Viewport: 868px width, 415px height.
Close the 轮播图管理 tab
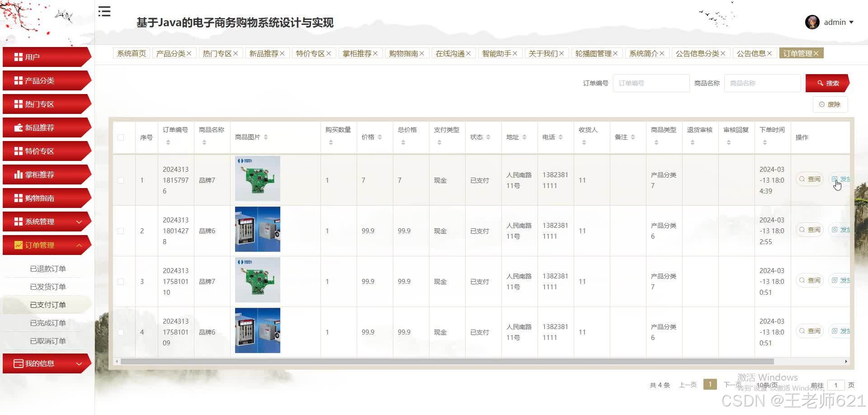615,53
